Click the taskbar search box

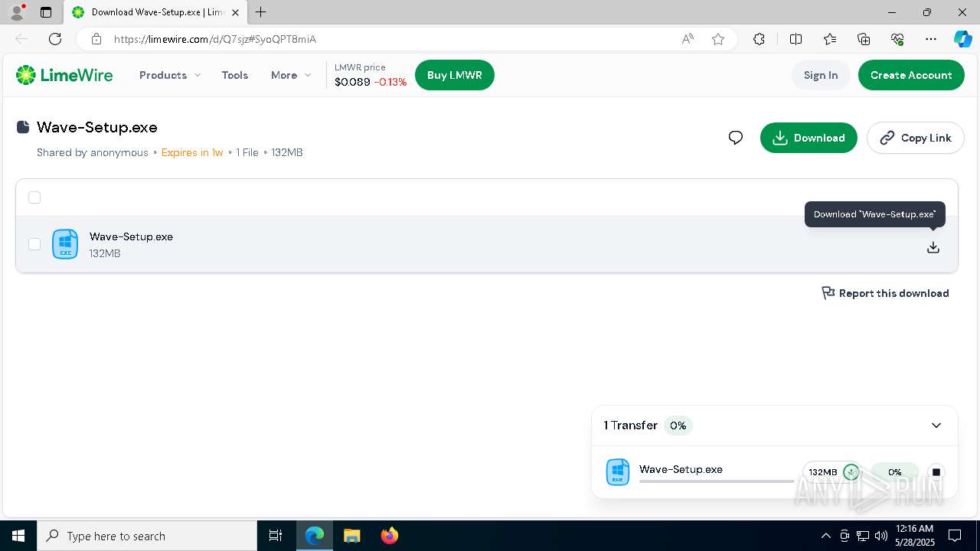147,536
